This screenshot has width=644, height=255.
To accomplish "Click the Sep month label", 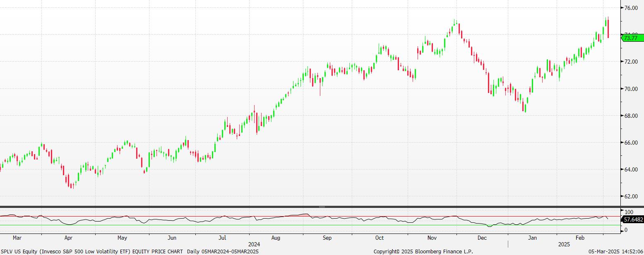I will [327, 238].
